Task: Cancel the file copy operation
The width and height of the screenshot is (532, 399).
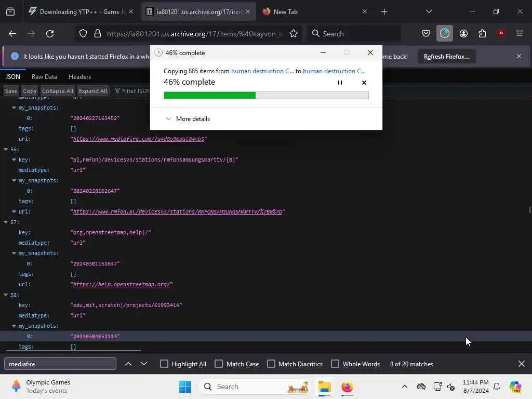Action: click(364, 83)
